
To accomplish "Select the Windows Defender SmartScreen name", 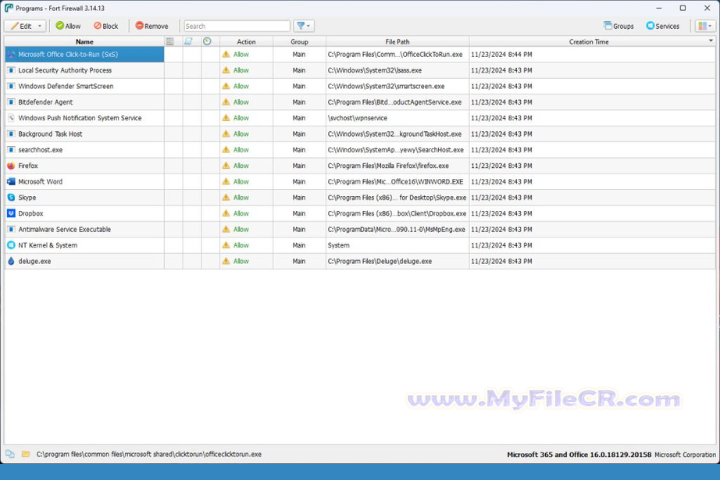I will pyautogui.click(x=66, y=86).
